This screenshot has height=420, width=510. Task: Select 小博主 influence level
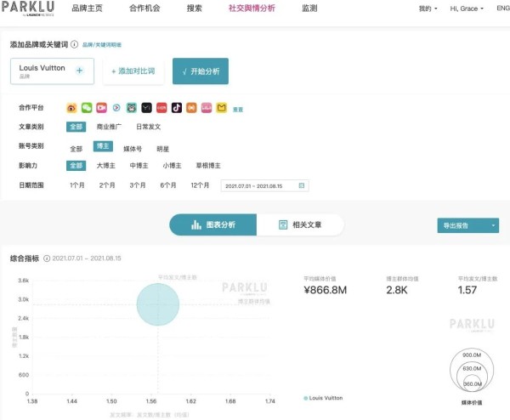click(x=172, y=166)
